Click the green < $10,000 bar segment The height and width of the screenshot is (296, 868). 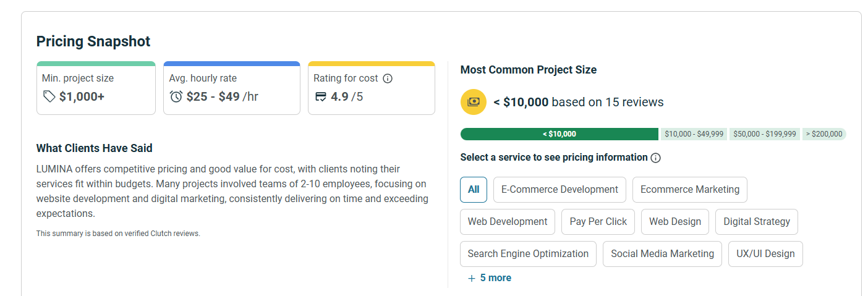[x=559, y=134]
